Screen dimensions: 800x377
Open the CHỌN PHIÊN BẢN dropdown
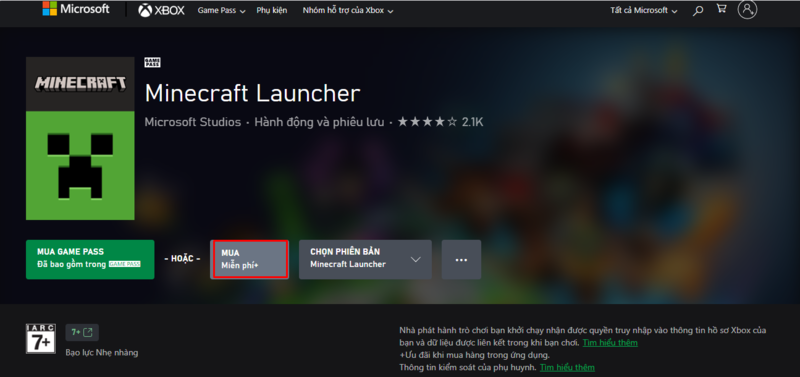pos(365,259)
